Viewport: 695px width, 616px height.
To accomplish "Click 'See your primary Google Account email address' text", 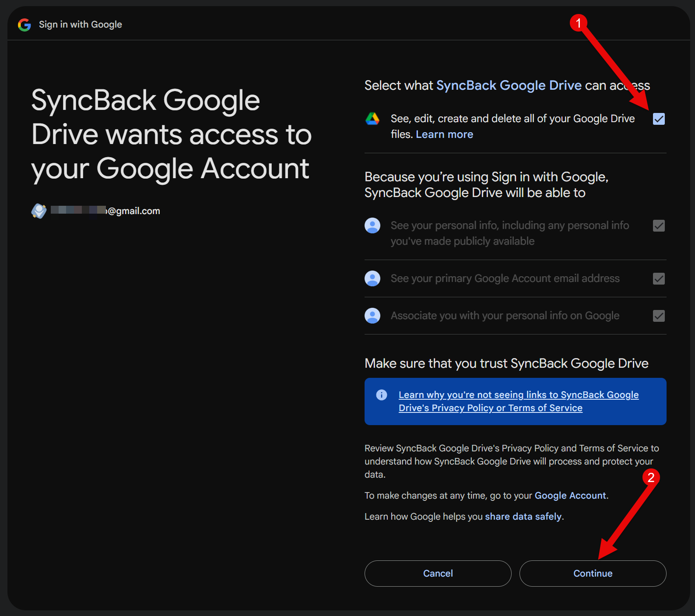I will (x=505, y=278).
